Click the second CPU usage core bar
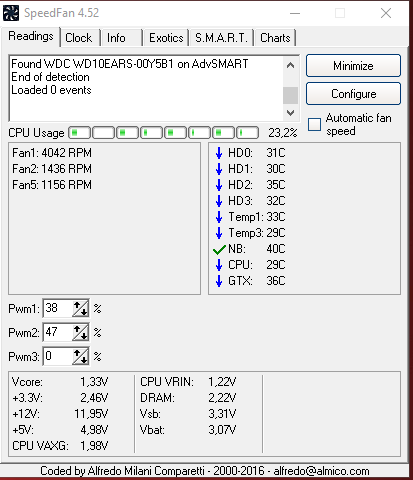Screen dimensions: 413x480 click(x=103, y=133)
